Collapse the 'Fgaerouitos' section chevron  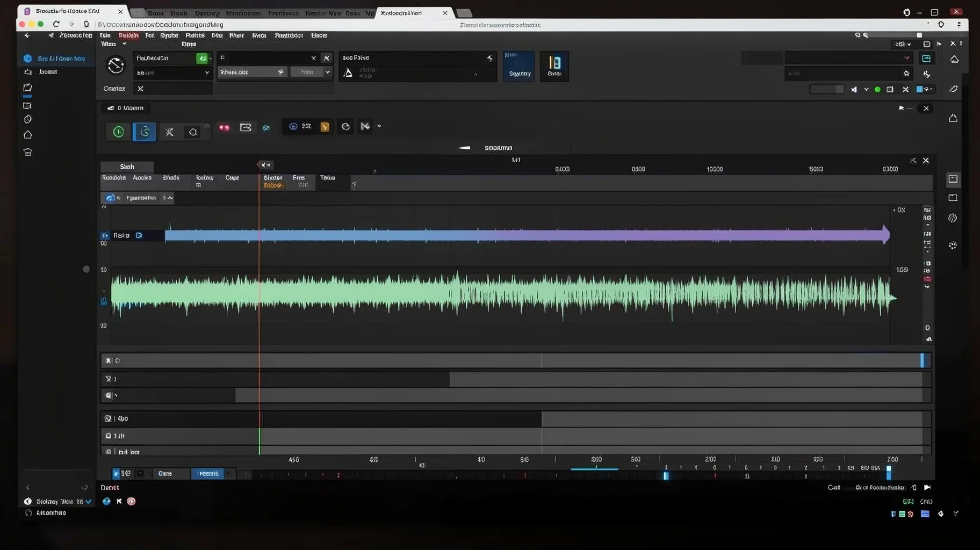(x=170, y=198)
